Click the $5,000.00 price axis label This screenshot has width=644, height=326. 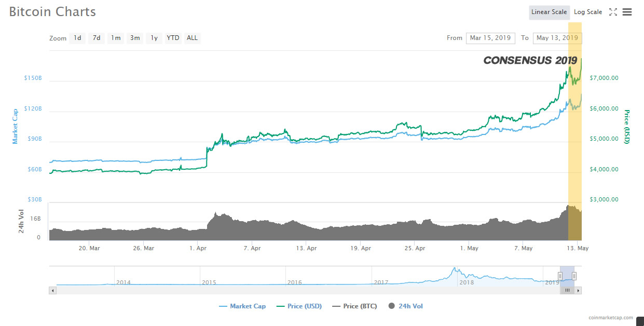[x=605, y=139]
